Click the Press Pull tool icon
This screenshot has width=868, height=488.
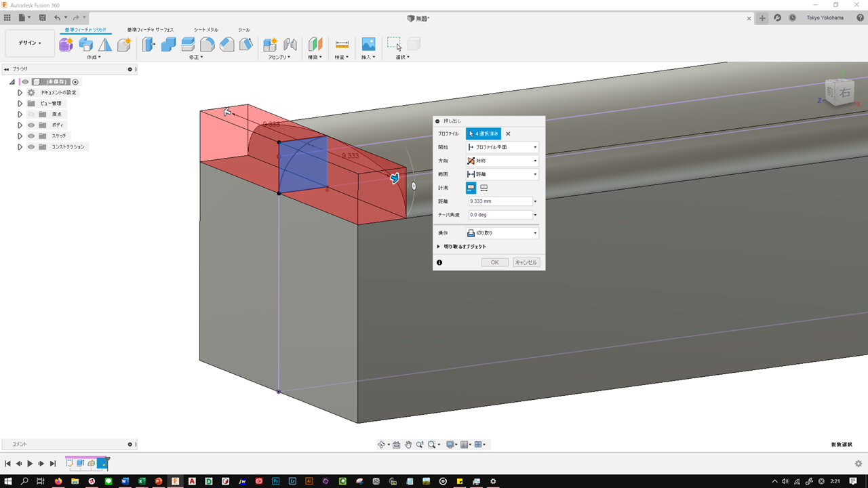pos(149,45)
